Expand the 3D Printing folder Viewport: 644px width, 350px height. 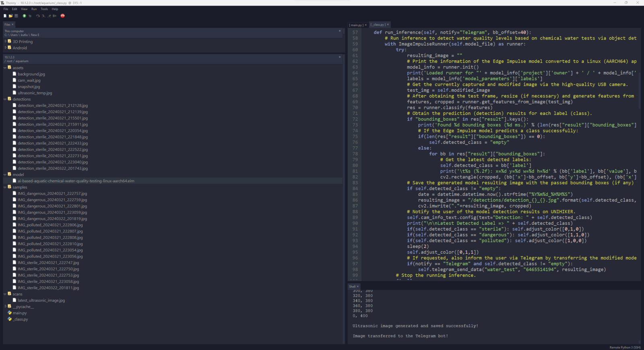[x=5, y=41]
